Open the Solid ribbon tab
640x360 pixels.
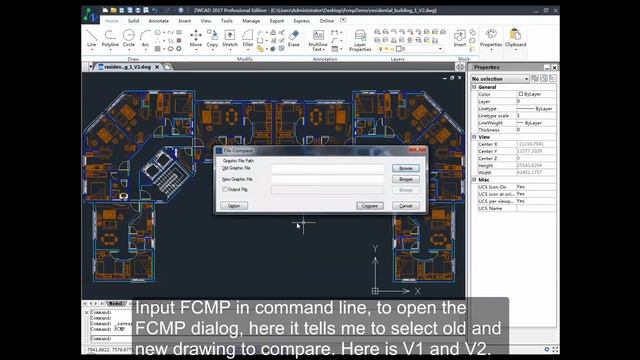click(x=133, y=20)
